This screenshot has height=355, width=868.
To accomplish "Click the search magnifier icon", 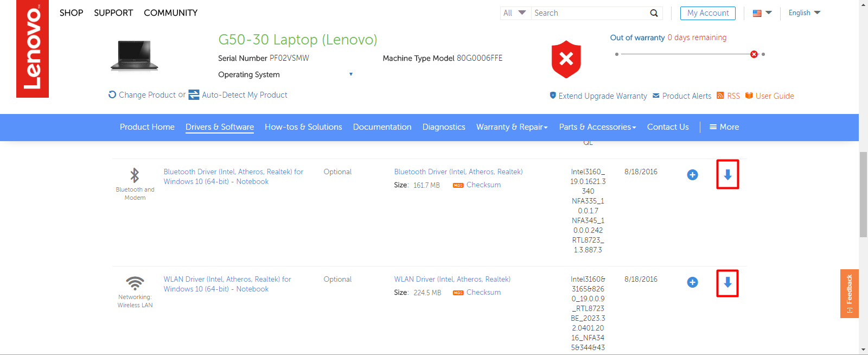I will (654, 13).
